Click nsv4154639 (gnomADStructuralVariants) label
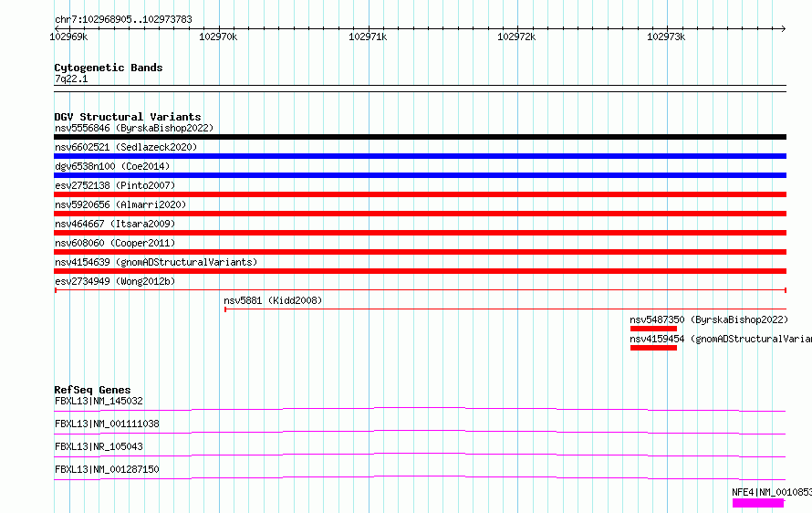This screenshot has height=513, width=812. [156, 262]
